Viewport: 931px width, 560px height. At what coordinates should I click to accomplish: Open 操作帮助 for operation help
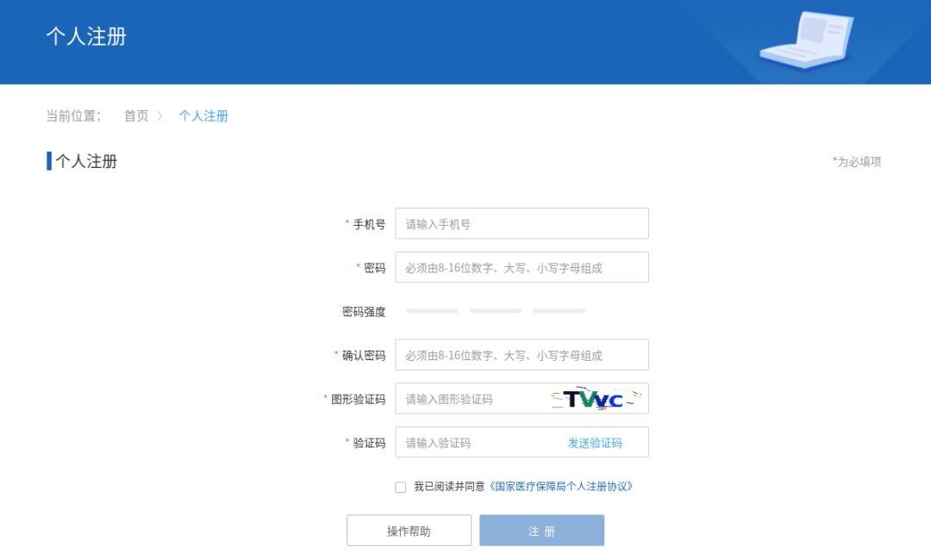[409, 530]
